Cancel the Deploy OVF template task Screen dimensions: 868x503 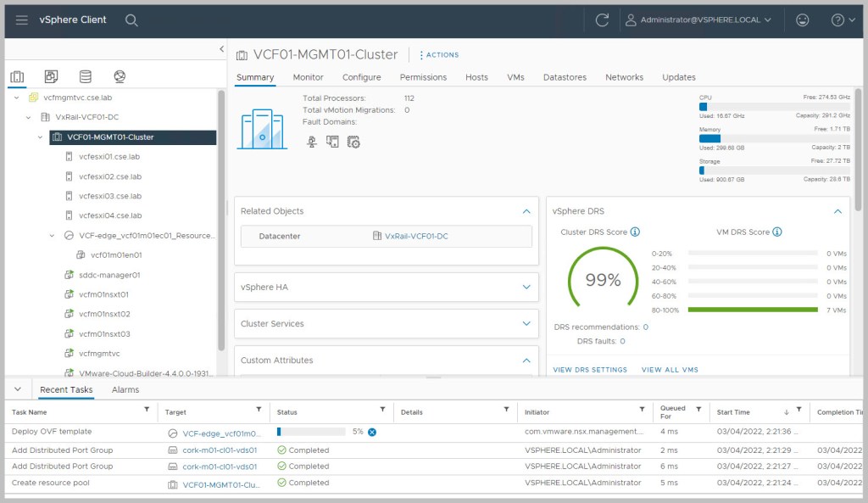click(371, 432)
